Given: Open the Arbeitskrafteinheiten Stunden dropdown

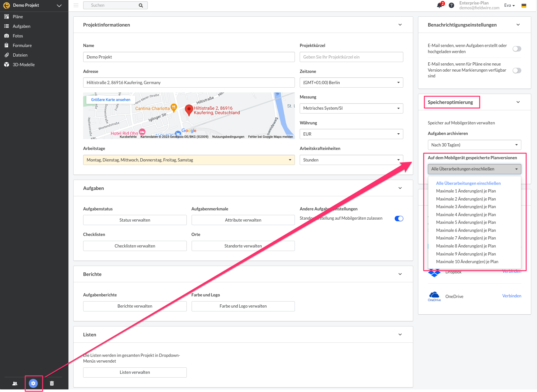Looking at the screenshot, I should click(351, 160).
